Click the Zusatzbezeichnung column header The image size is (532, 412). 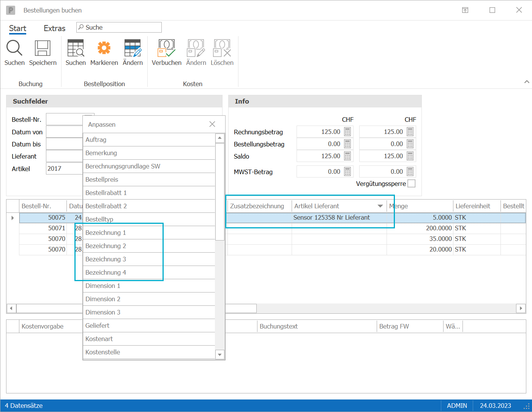point(259,206)
